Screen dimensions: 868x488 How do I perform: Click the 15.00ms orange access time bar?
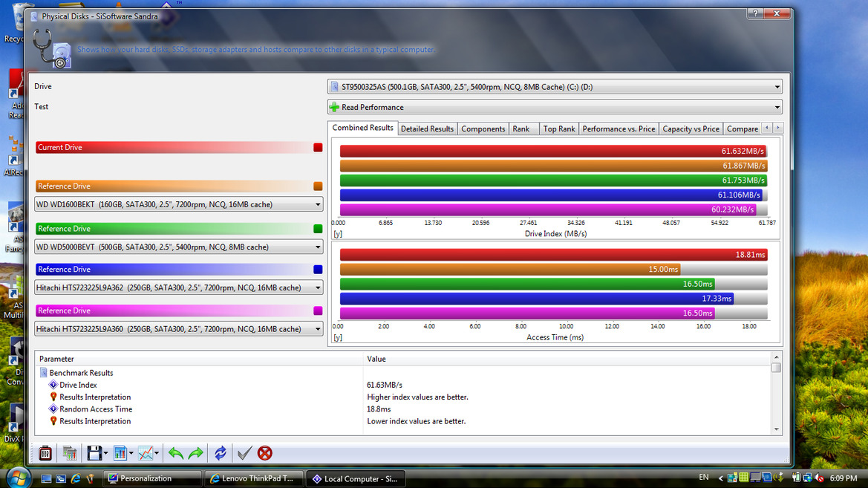(x=510, y=269)
